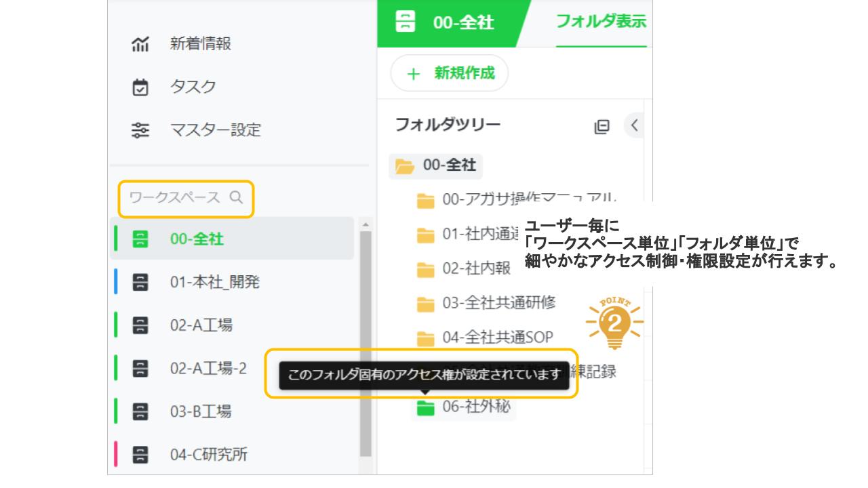Click the cabinet icon beside 01-本社_開発
Screen dimensions: 868x488
pos(140,282)
